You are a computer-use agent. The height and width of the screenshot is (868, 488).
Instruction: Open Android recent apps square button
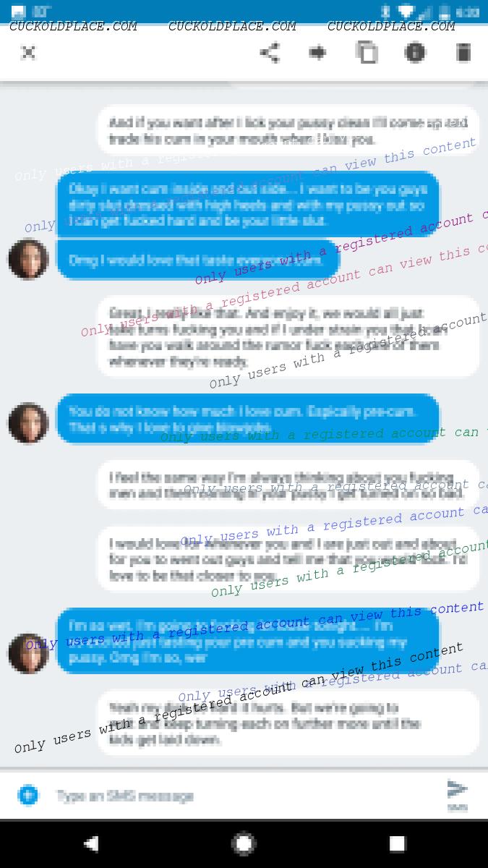pyautogui.click(x=397, y=843)
